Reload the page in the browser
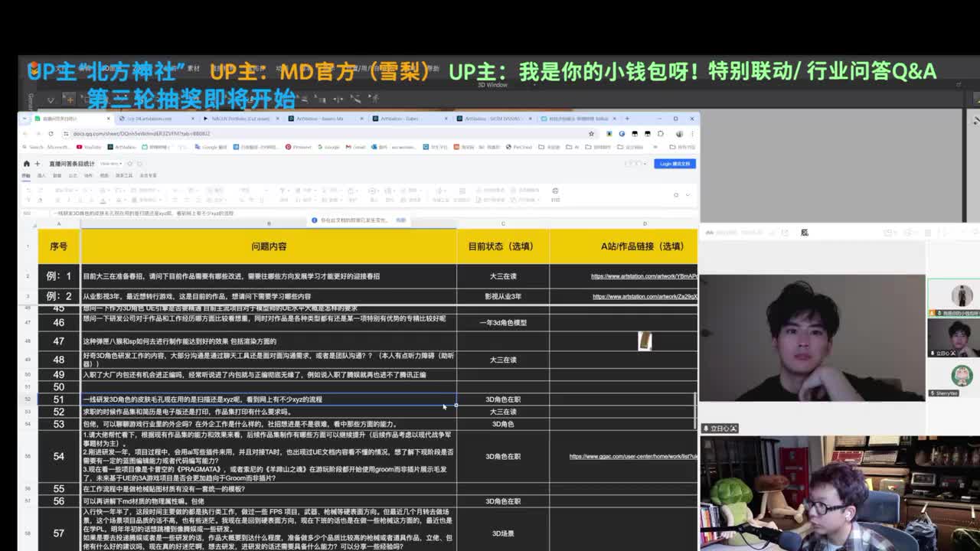Viewport: 980px width, 551px height. point(51,133)
